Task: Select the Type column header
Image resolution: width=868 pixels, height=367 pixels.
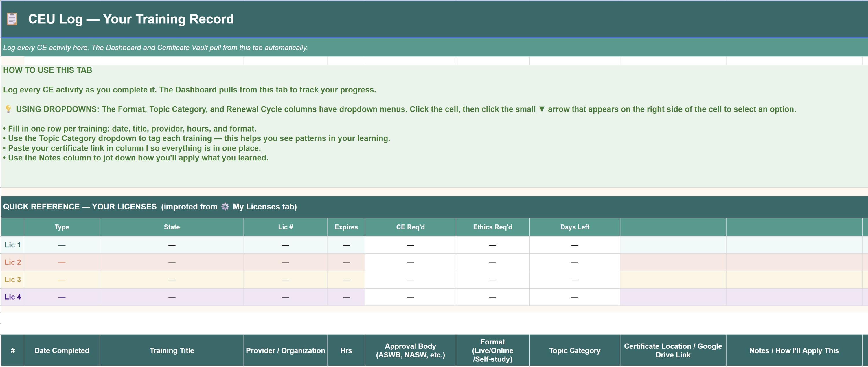Action: point(62,227)
